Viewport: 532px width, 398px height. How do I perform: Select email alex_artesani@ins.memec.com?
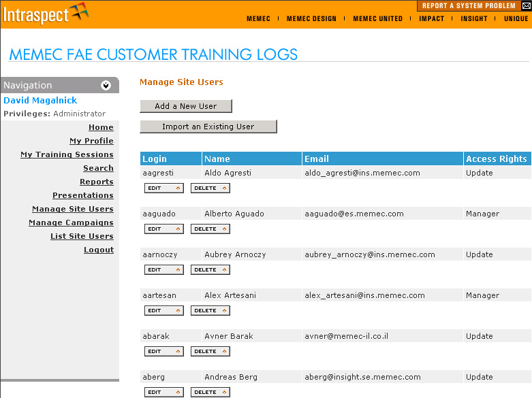click(x=364, y=295)
